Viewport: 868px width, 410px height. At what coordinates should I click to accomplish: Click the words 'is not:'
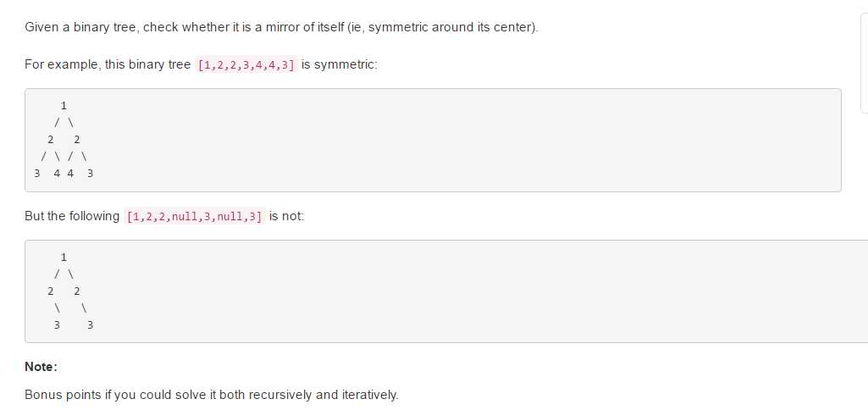pos(287,216)
